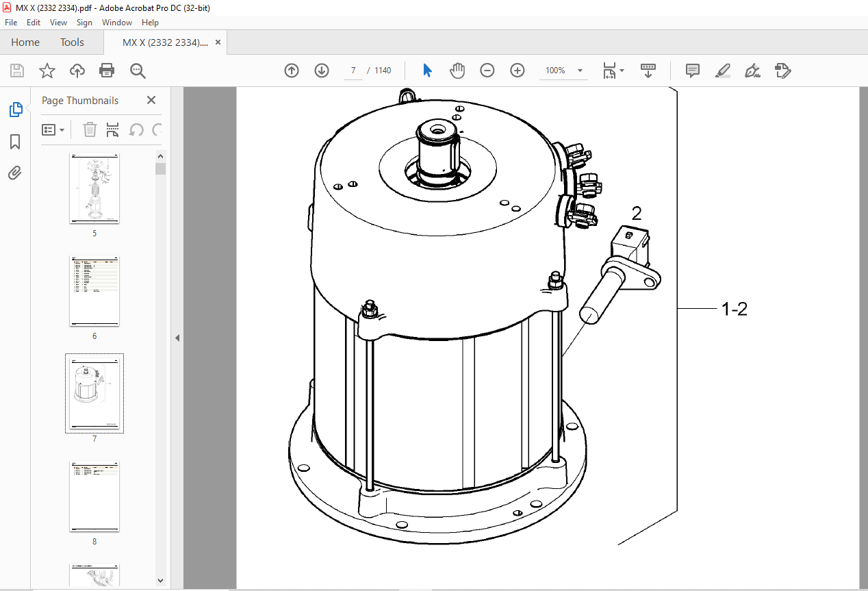Click the thumbnails scrollbar up arrow
Viewport: 868px width, 591px height.
click(x=160, y=158)
